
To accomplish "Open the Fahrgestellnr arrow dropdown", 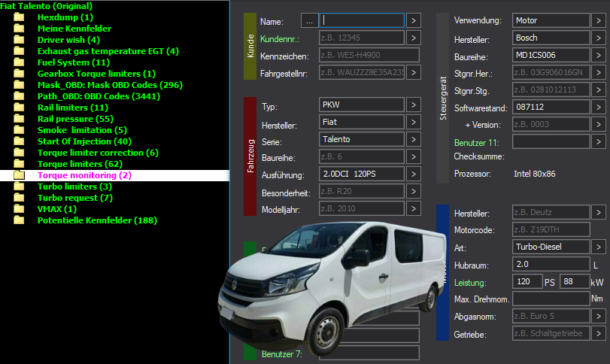I will click(x=414, y=72).
